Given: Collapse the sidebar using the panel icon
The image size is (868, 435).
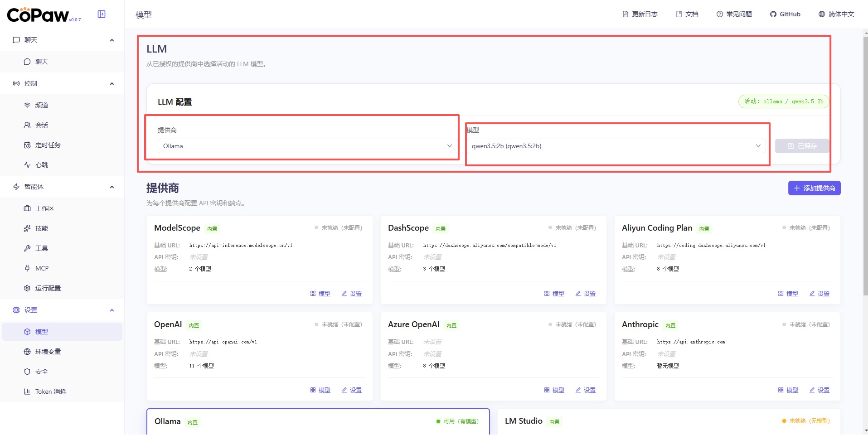Looking at the screenshot, I should (102, 14).
